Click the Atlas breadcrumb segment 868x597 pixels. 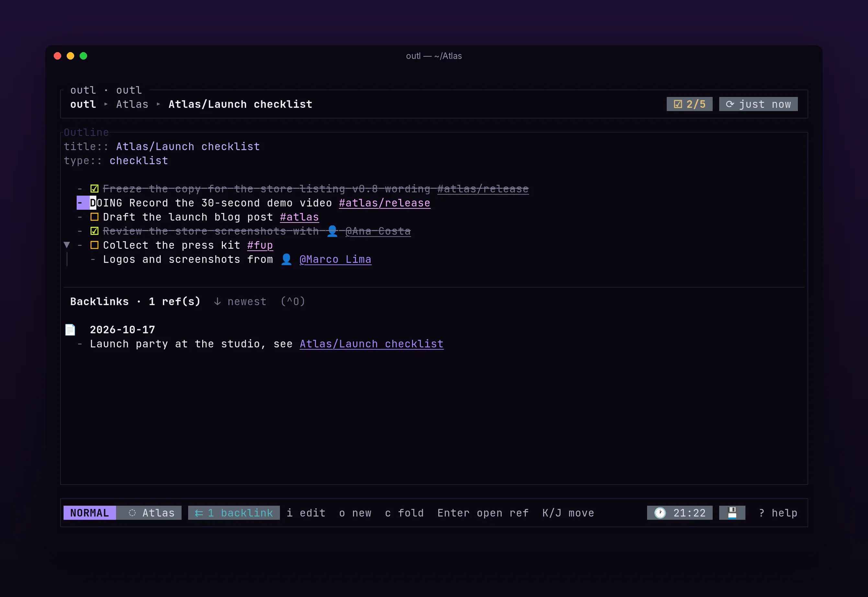(132, 104)
